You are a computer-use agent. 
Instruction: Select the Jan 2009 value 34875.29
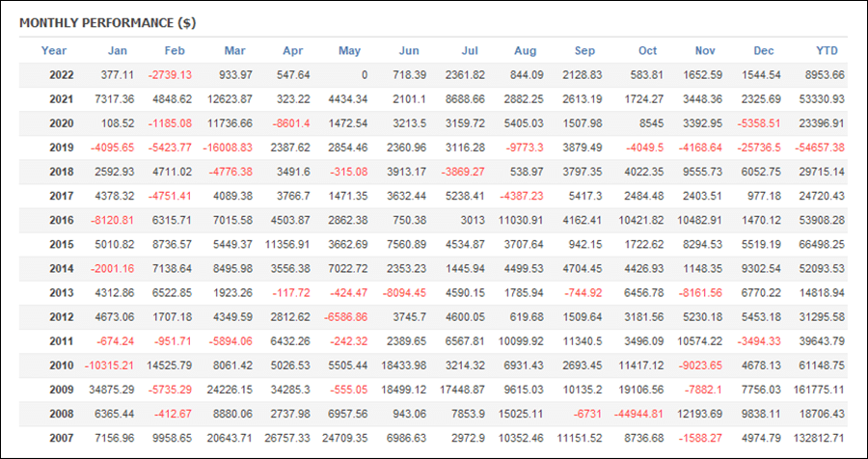click(x=111, y=391)
